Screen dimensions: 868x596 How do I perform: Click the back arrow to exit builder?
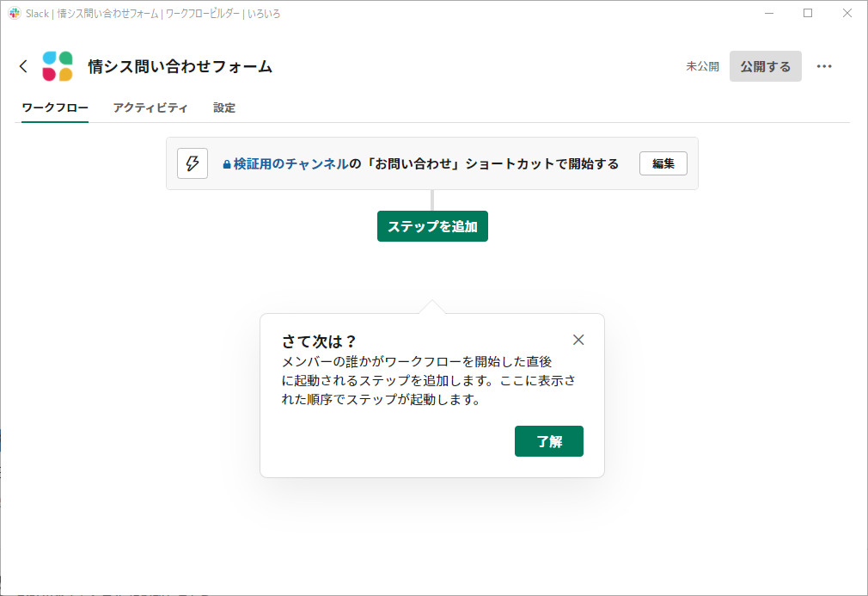click(x=22, y=65)
